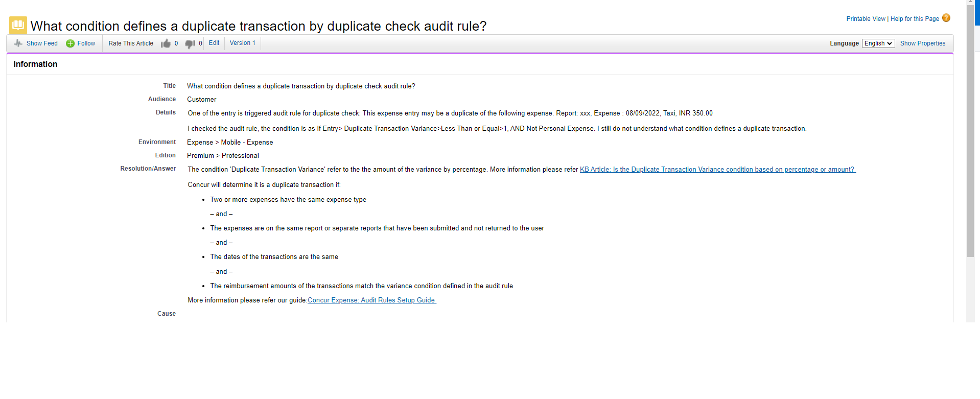
Task: Click the 'Rate This Article' label
Action: click(x=131, y=43)
